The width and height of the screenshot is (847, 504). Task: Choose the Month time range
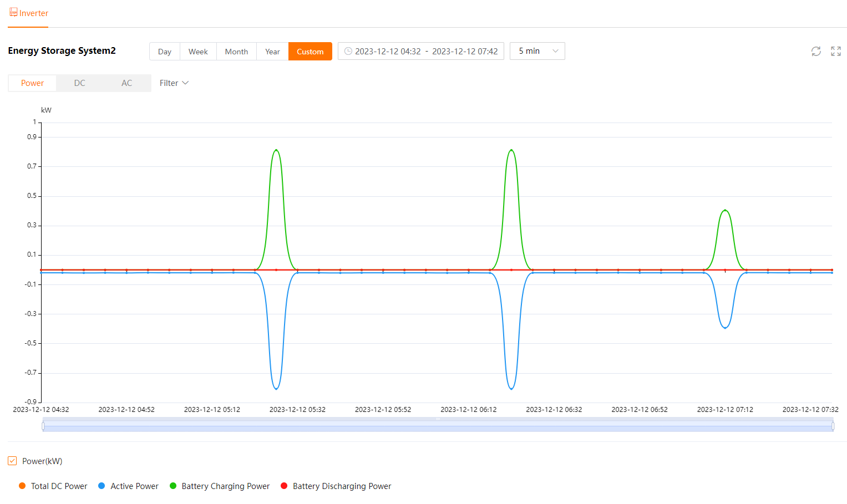pyautogui.click(x=236, y=52)
